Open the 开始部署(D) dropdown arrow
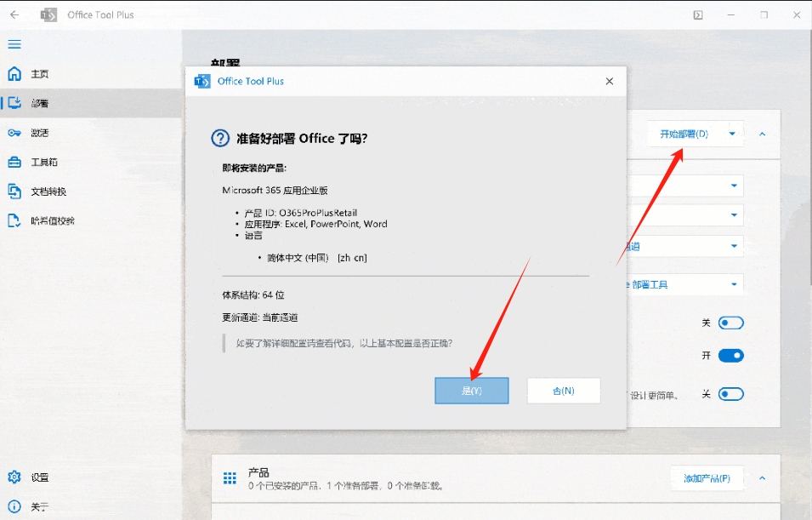 (x=732, y=134)
